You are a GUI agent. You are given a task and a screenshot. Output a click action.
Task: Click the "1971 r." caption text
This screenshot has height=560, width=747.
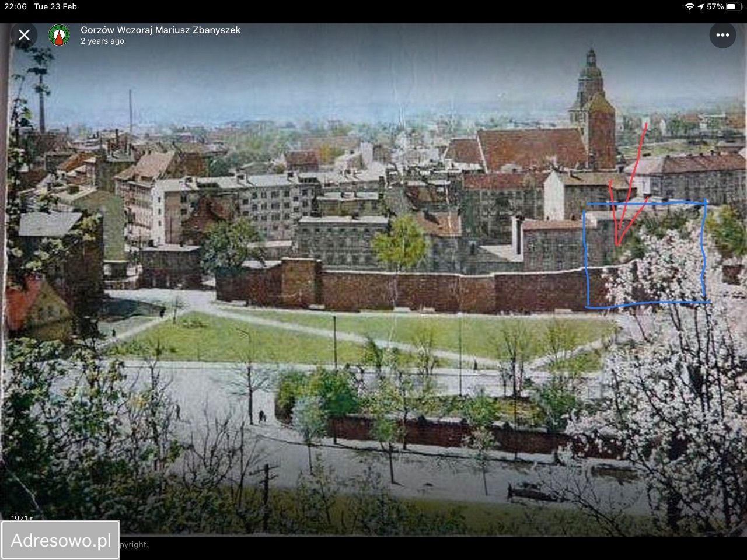tap(22, 518)
